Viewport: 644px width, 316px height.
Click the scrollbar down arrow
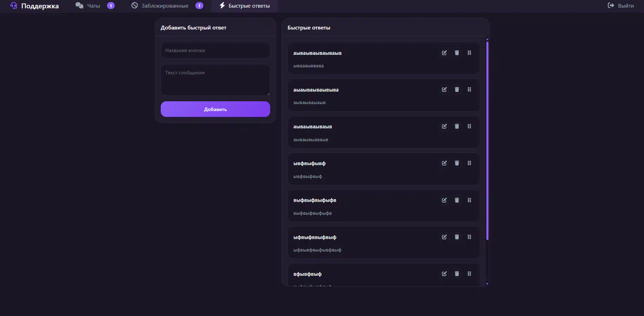487,284
